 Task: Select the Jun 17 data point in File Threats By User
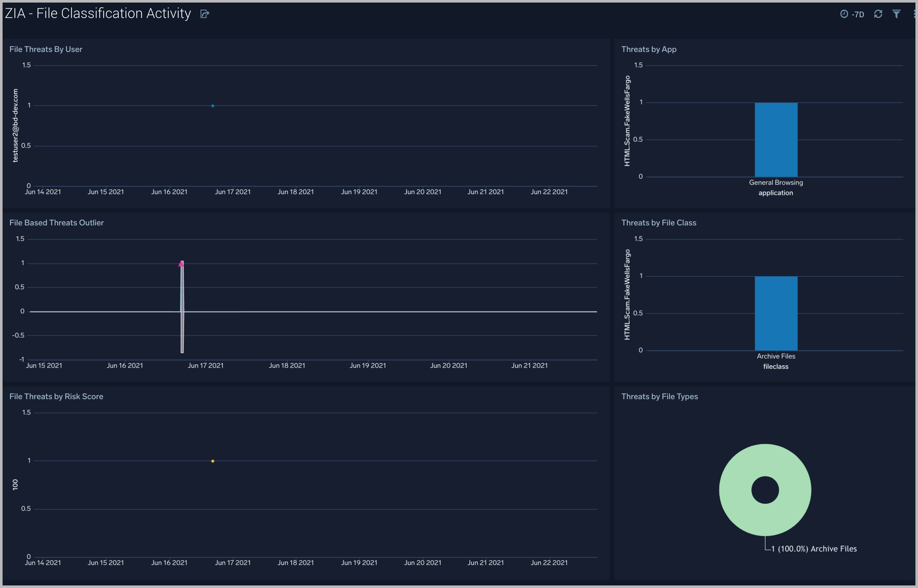click(x=213, y=106)
